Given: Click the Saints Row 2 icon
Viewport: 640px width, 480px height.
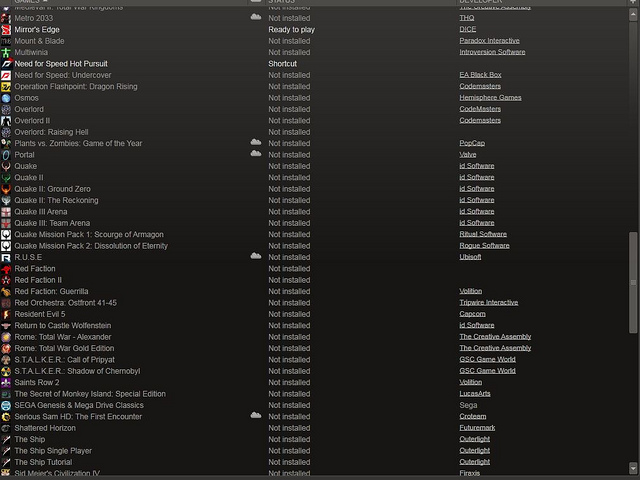Looking at the screenshot, I should [6, 383].
